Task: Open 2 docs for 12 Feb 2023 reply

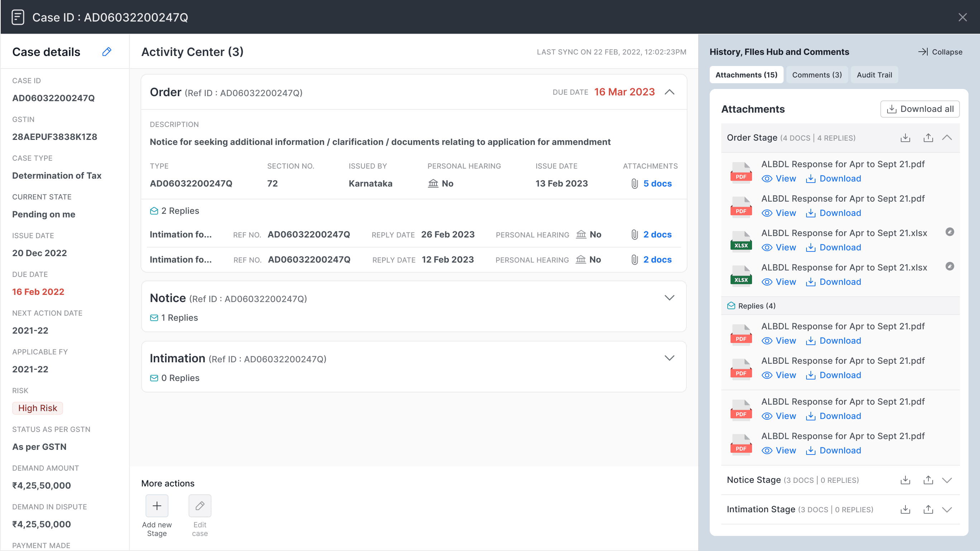Action: [x=657, y=260]
